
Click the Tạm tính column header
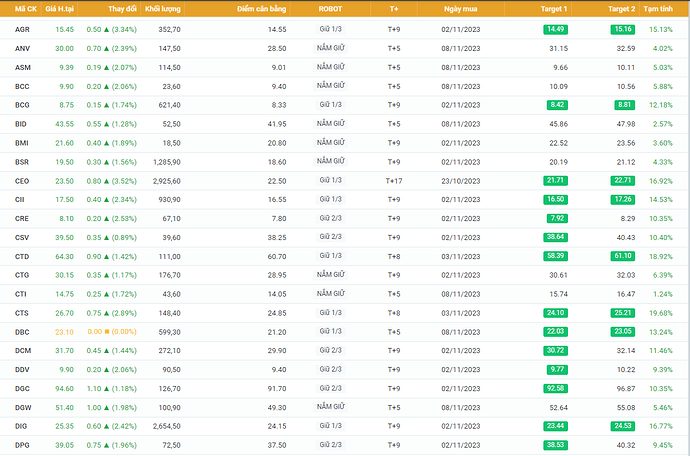(658, 9)
